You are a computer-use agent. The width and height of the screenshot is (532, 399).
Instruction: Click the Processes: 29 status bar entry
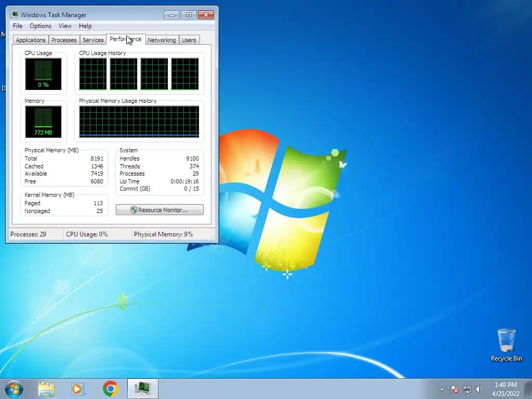[29, 234]
